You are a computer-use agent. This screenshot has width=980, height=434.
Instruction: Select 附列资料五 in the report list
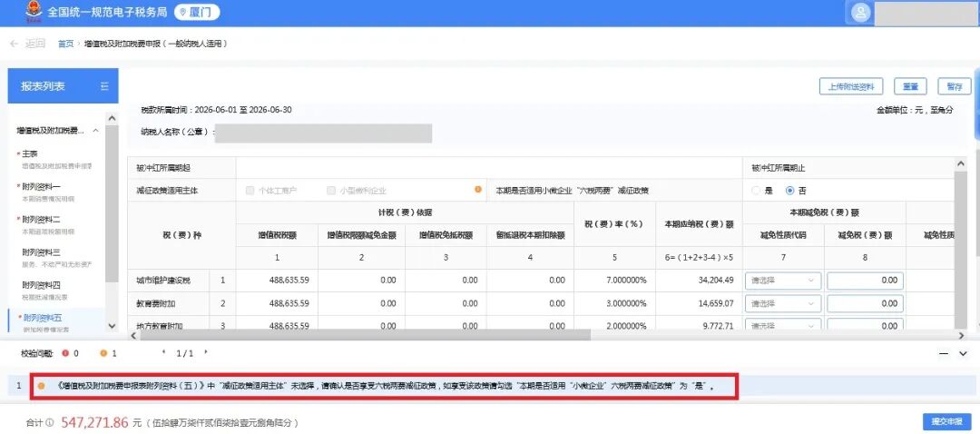click(x=43, y=319)
